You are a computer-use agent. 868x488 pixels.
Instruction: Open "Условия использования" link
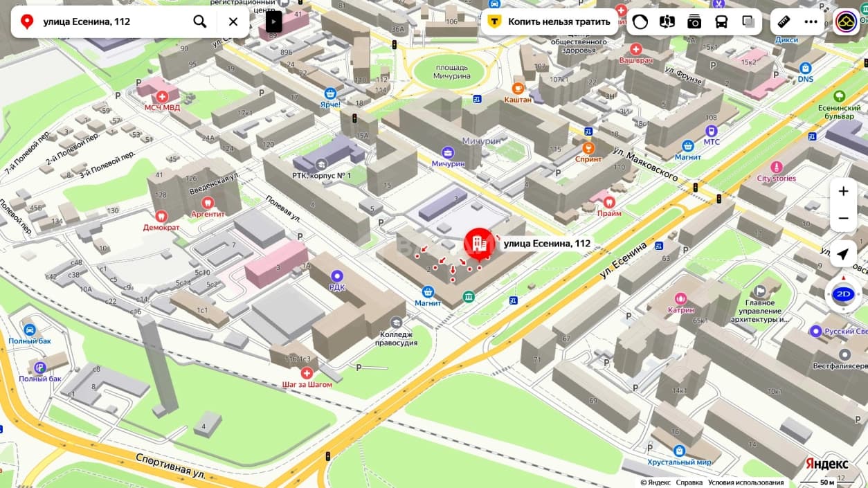tap(745, 482)
